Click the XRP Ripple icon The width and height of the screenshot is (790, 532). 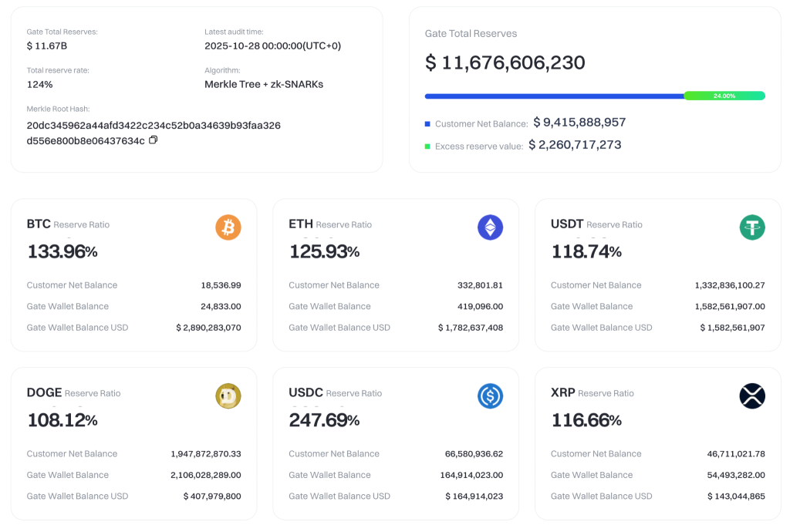click(x=752, y=396)
